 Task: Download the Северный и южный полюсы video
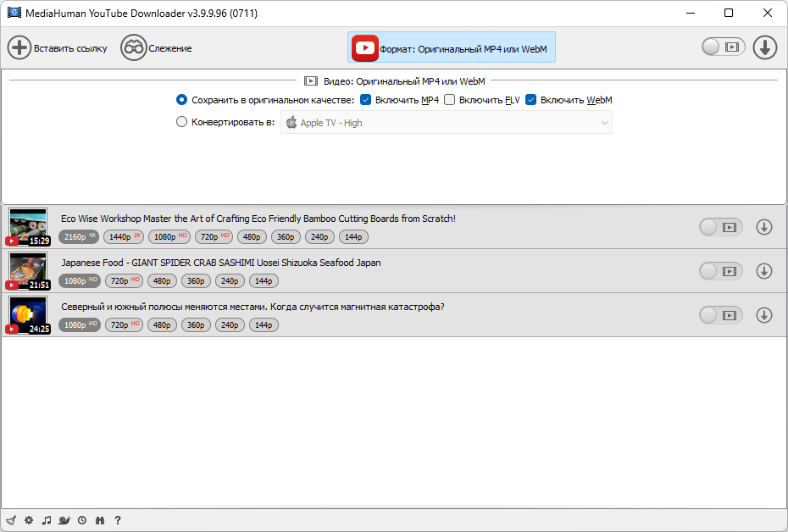pos(764,315)
